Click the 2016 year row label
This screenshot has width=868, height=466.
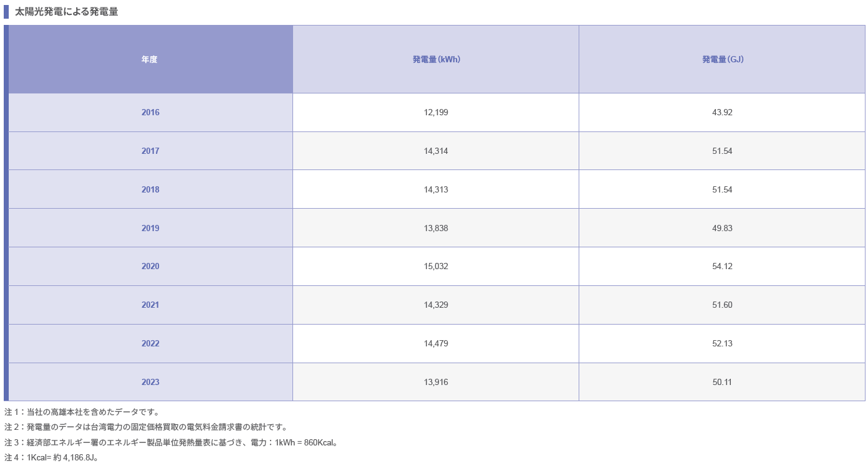click(x=150, y=113)
